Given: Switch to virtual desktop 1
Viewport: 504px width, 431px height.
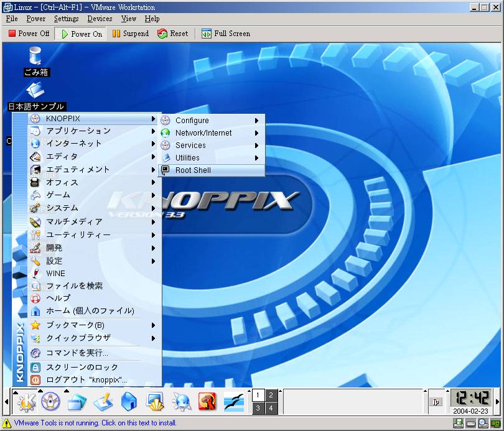Looking at the screenshot, I should [258, 395].
